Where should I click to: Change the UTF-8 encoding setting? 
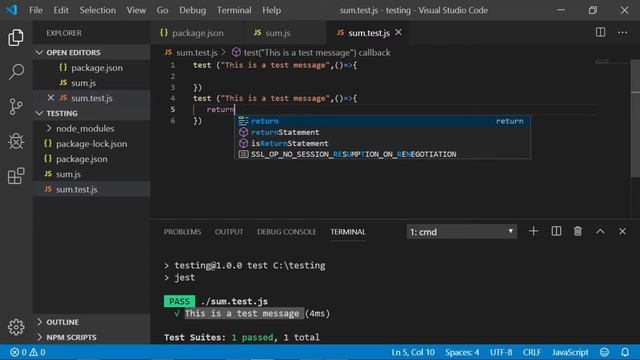tap(501, 352)
